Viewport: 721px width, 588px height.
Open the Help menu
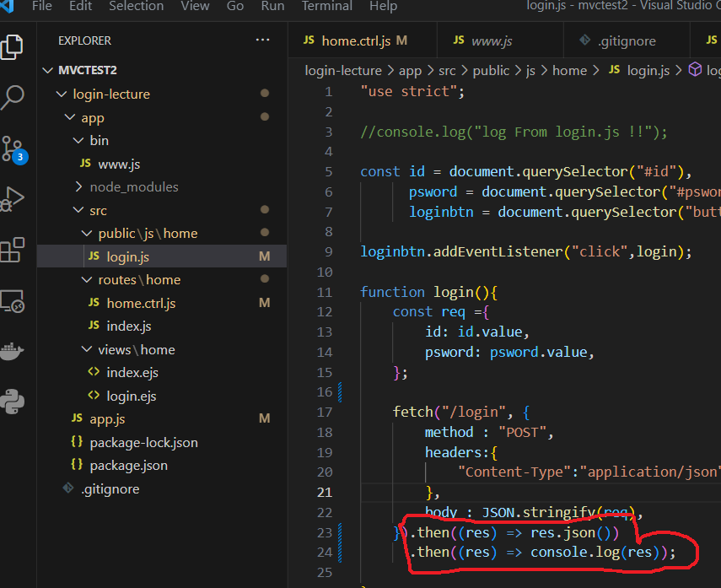(383, 6)
